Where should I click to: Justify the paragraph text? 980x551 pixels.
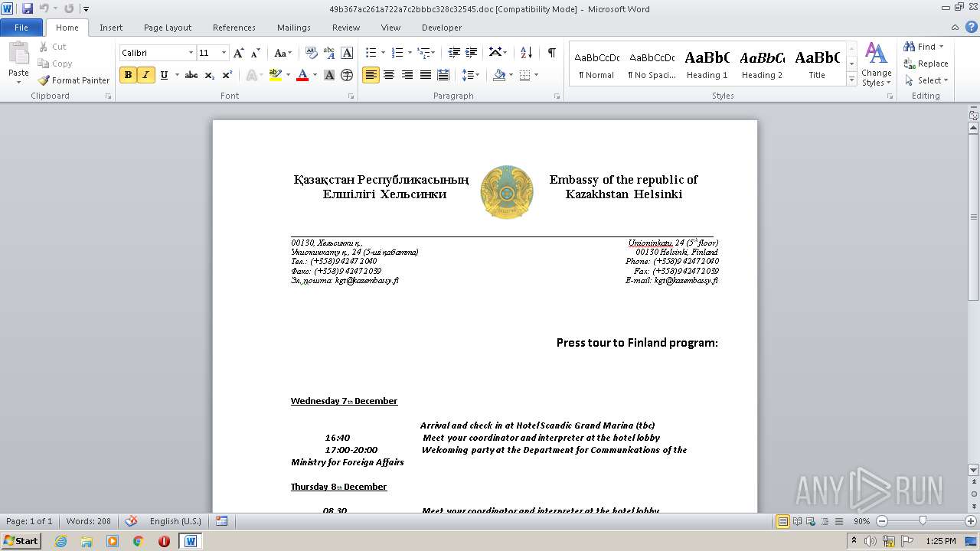[424, 75]
